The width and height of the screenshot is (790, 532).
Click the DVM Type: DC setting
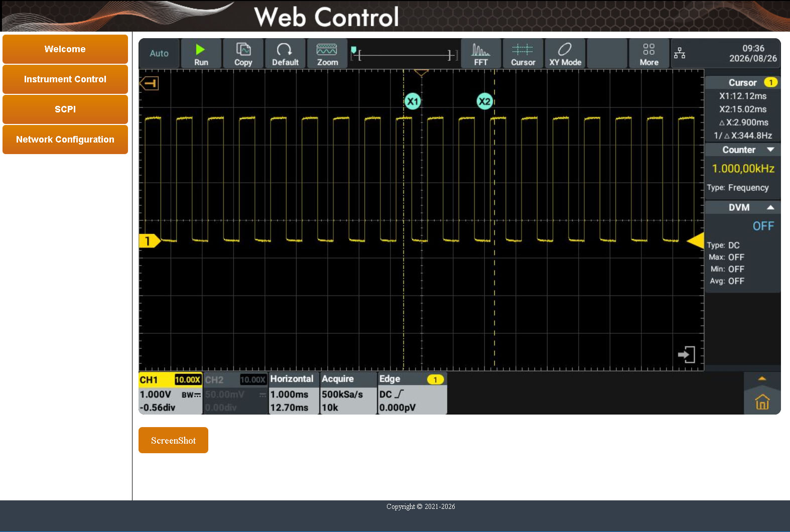click(723, 245)
